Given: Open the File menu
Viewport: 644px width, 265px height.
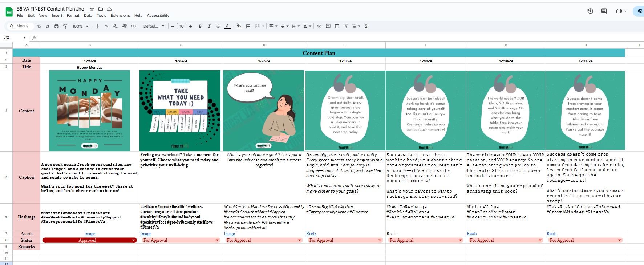Looking at the screenshot, I should pyautogui.click(x=20, y=15).
